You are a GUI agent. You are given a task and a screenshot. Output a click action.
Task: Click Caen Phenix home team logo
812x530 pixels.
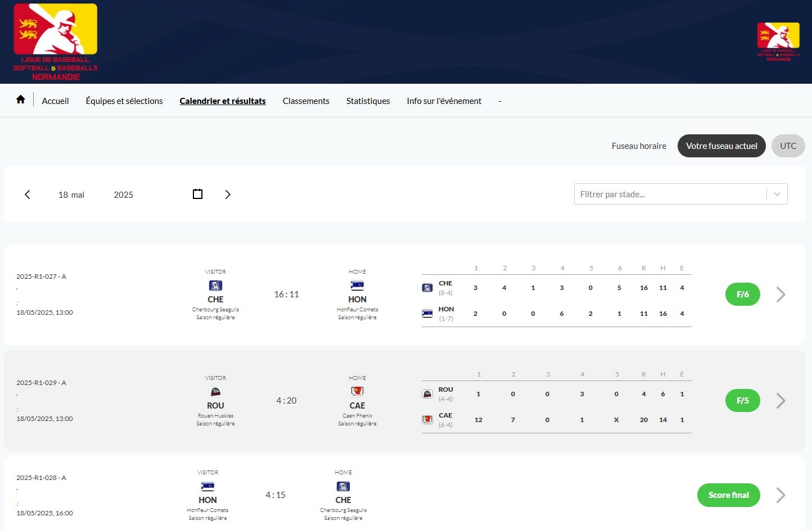pos(357,391)
